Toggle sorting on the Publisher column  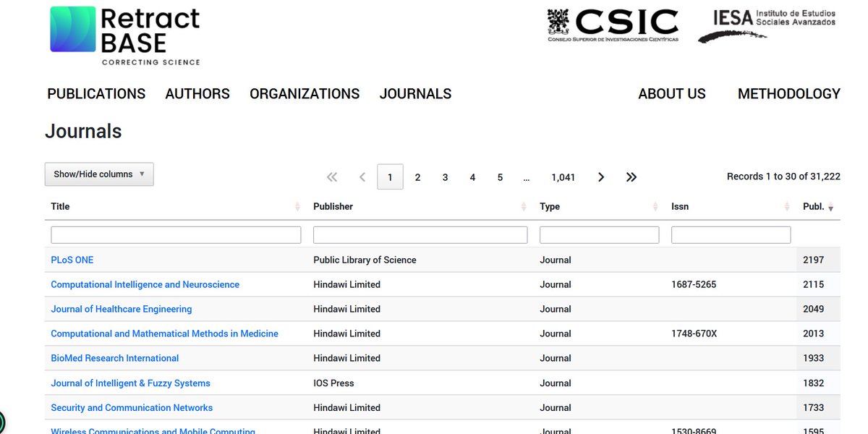(522, 207)
